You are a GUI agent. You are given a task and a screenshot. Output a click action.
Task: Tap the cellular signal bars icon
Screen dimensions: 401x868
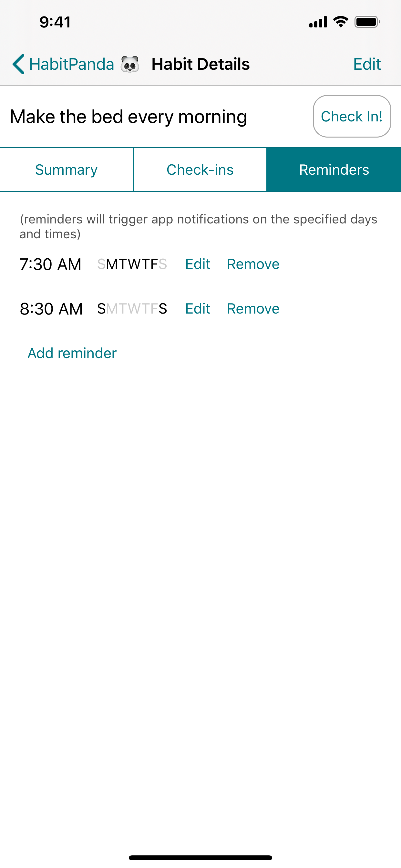pyautogui.click(x=318, y=22)
